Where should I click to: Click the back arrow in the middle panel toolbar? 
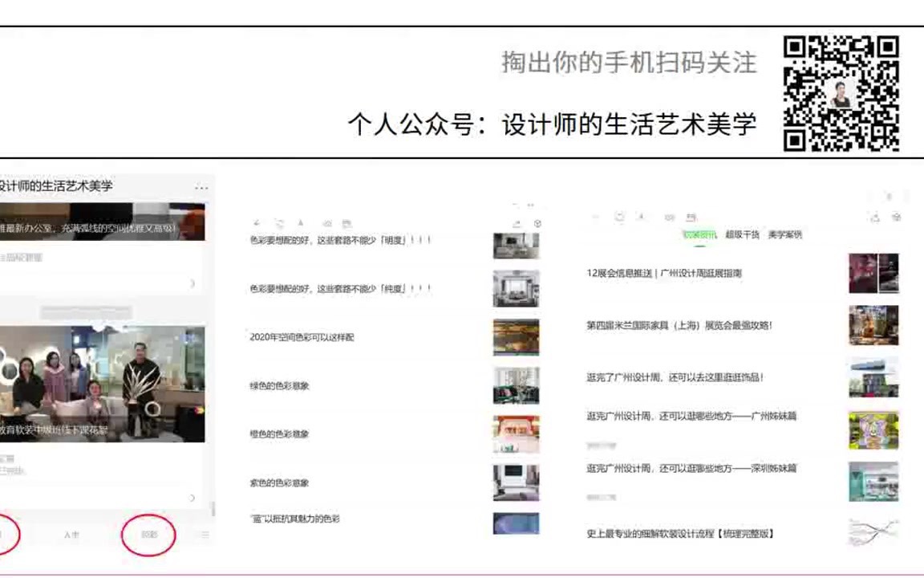pos(256,223)
